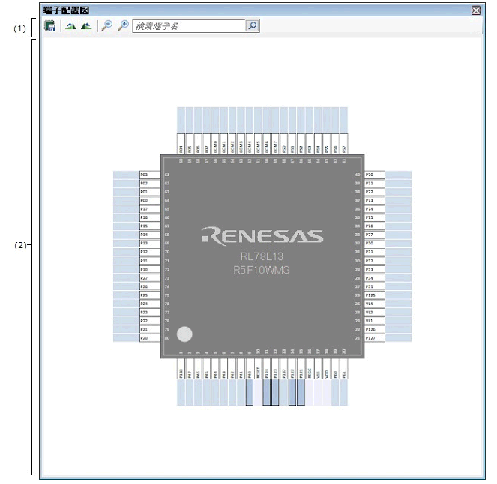Select pin 61 label on chip's left side

click(x=149, y=175)
